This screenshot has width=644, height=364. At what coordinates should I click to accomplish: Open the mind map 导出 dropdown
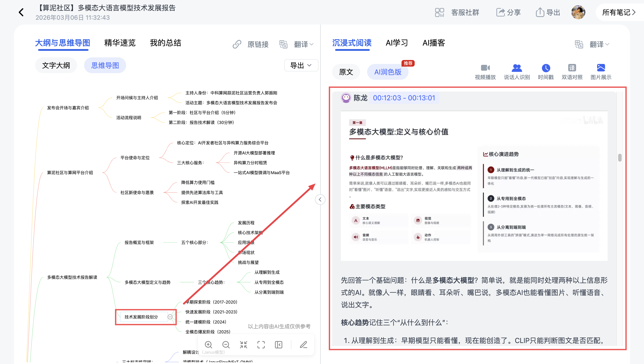coord(301,65)
